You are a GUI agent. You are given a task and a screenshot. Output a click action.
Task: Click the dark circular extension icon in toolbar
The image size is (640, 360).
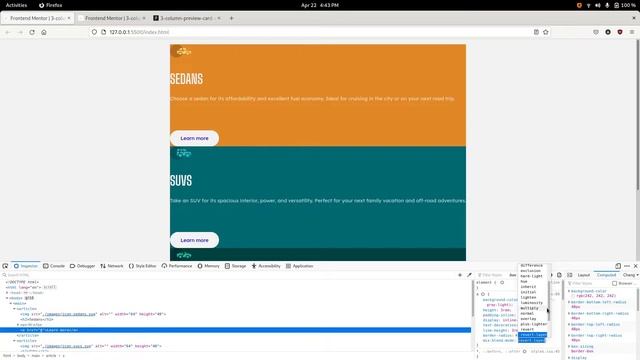(608, 32)
